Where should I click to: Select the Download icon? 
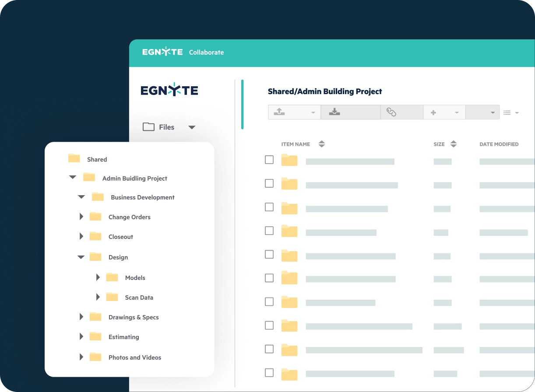point(335,112)
